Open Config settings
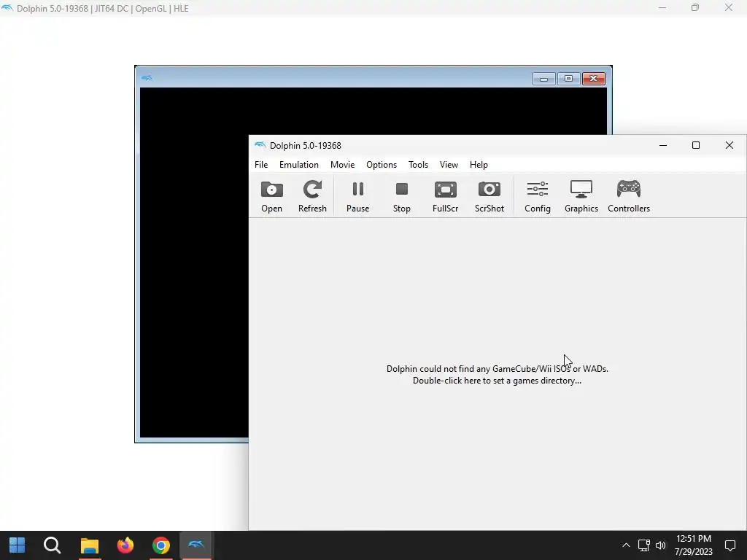Image resolution: width=747 pixels, height=560 pixels. click(x=538, y=196)
